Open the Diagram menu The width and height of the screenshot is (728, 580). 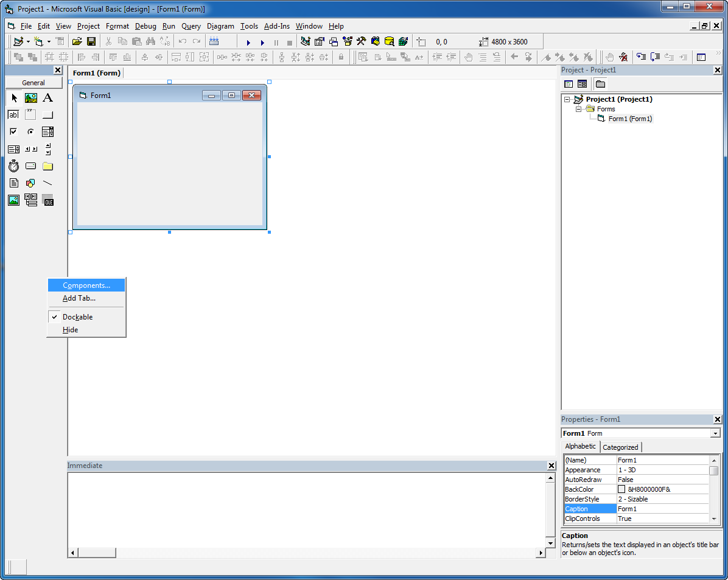(x=220, y=26)
